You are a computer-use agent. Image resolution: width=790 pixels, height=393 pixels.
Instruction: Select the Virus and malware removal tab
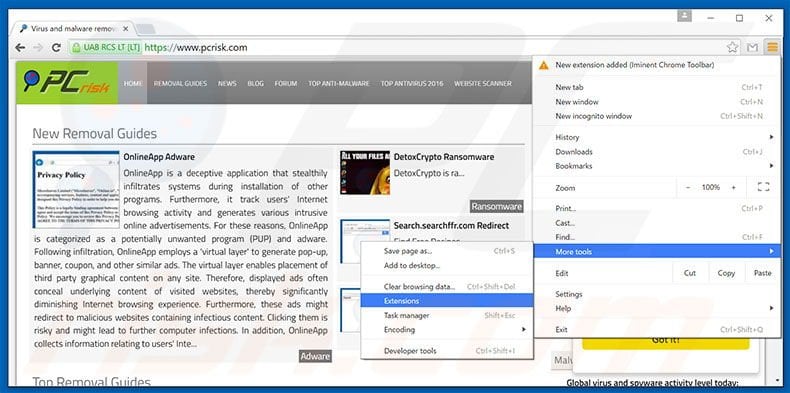click(74, 29)
